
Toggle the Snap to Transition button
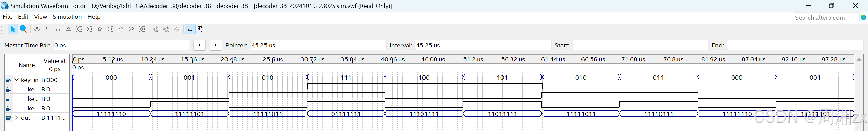(x=190, y=29)
